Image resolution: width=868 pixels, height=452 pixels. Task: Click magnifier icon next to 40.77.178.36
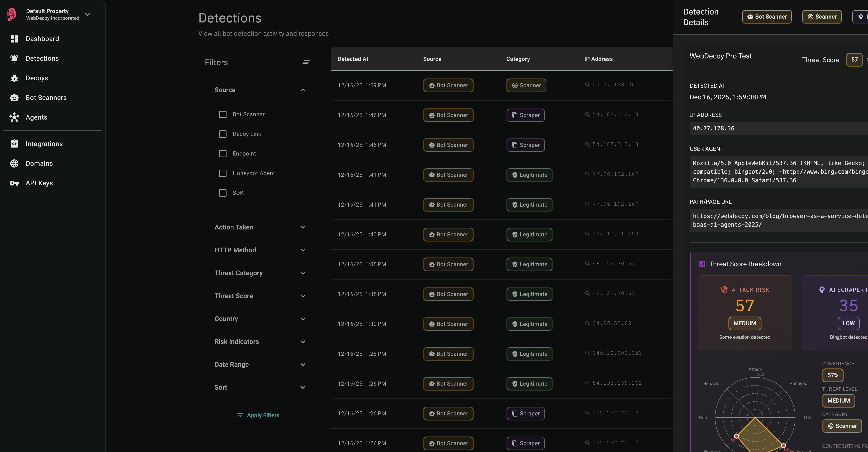click(587, 85)
